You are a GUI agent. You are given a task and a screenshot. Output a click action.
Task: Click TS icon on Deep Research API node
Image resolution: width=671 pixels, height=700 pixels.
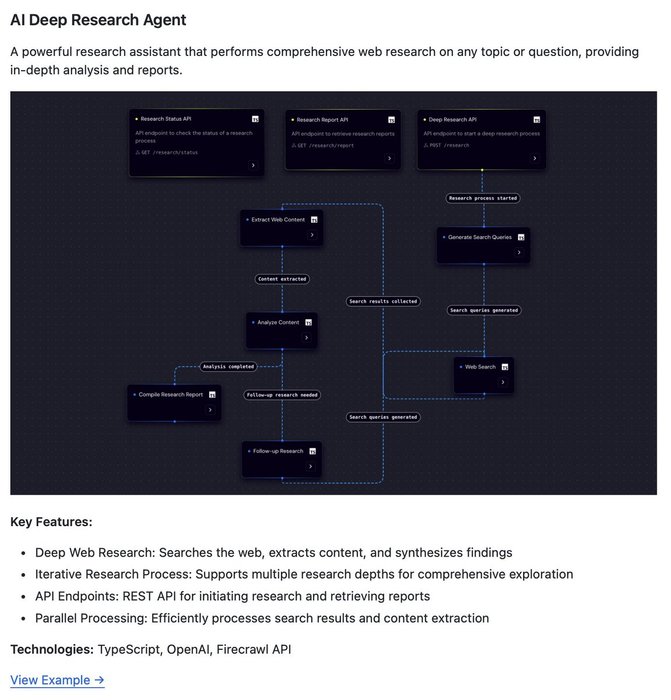[537, 120]
